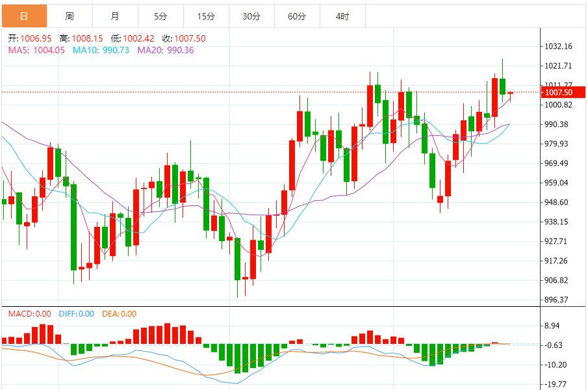
Task: Open the 60分 timeframe tab
Action: click(297, 16)
